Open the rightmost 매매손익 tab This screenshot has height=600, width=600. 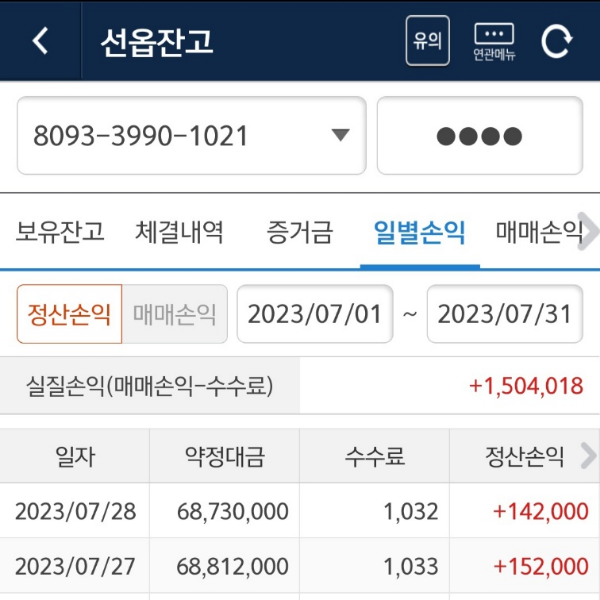tap(538, 233)
